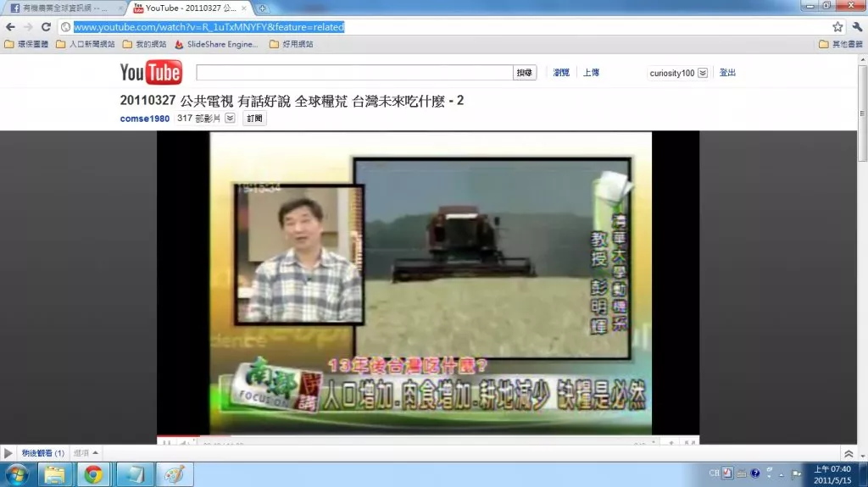Open the clock showing 上午 07:40
This screenshot has width=868, height=487.
point(832,475)
